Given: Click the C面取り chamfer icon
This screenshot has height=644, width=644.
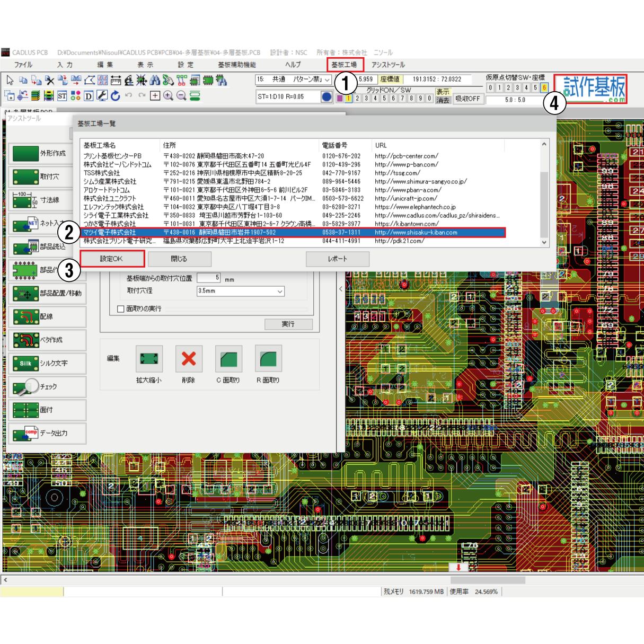Looking at the screenshot, I should coord(228,359).
